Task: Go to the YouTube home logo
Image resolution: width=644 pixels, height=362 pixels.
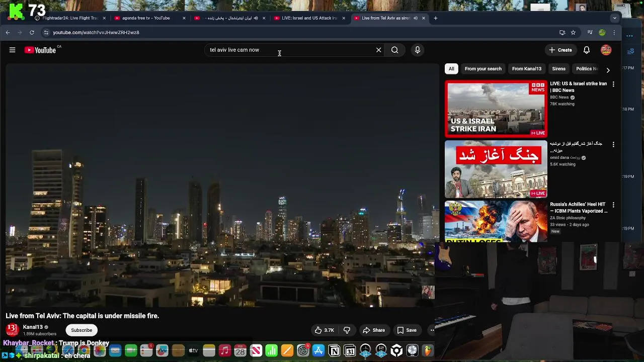Action: point(40,50)
